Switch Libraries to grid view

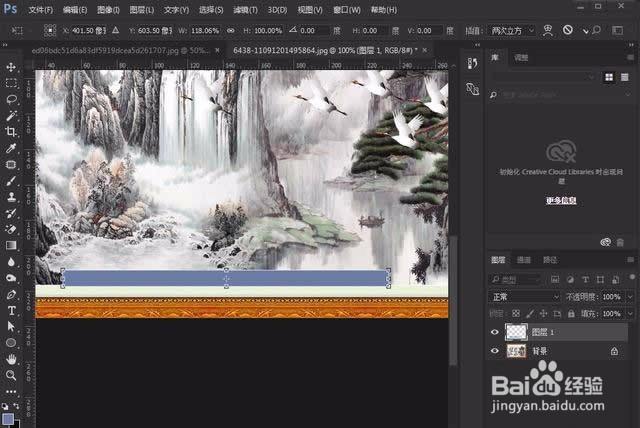609,77
